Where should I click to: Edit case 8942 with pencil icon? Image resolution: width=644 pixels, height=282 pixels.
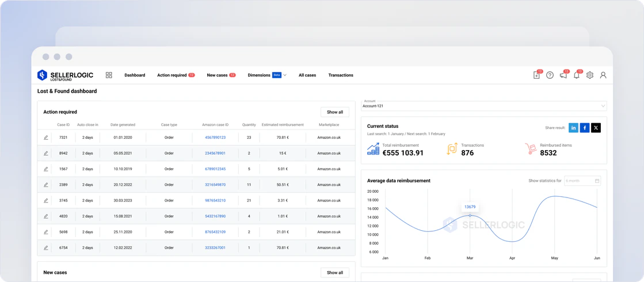click(x=46, y=153)
